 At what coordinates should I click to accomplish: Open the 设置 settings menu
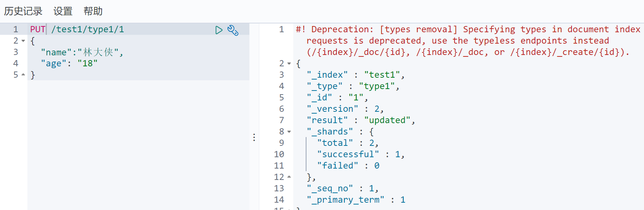pos(63,11)
